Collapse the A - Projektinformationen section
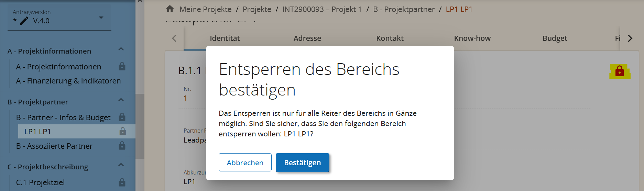Screen dimensions: 644x191 [x=121, y=49]
